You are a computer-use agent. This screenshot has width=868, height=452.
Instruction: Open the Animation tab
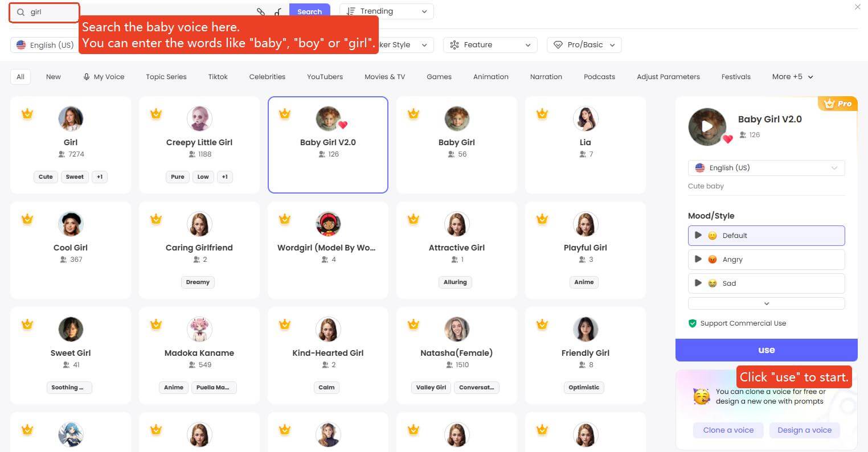491,77
